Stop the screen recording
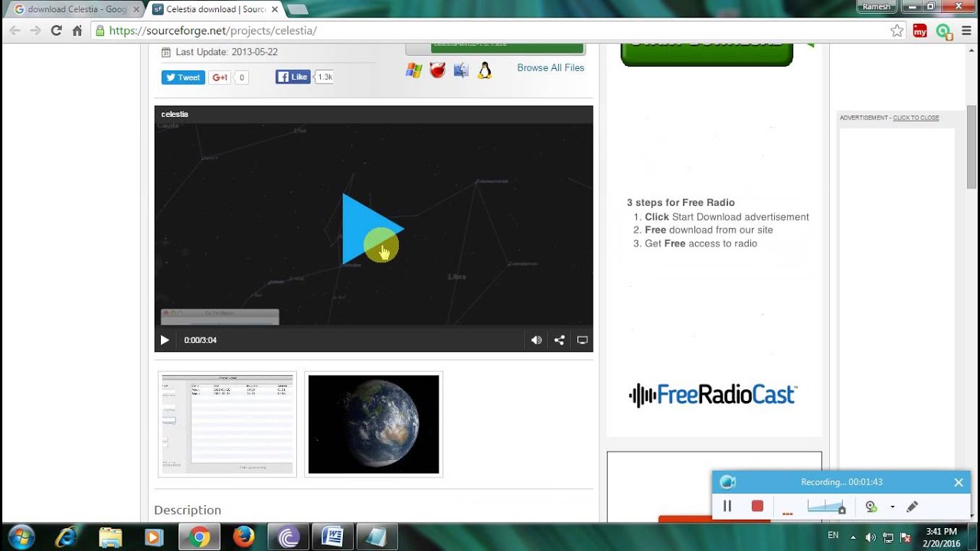Screen dimensions: 980x551 point(757,506)
